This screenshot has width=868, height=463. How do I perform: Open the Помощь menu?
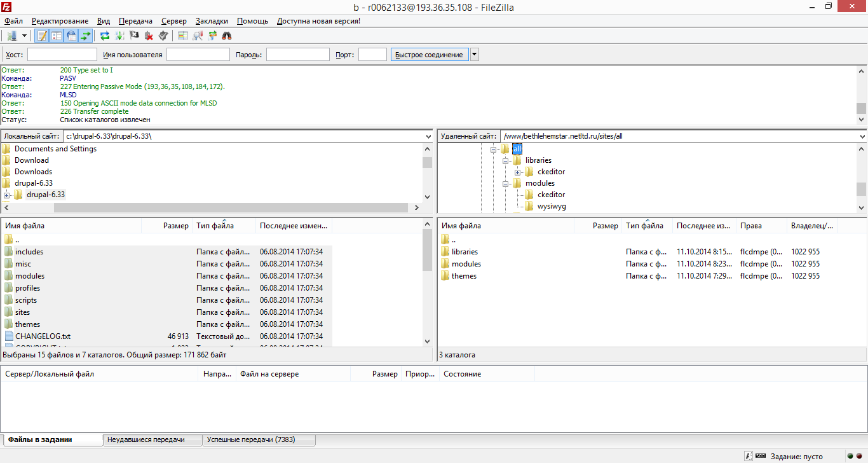tap(252, 21)
